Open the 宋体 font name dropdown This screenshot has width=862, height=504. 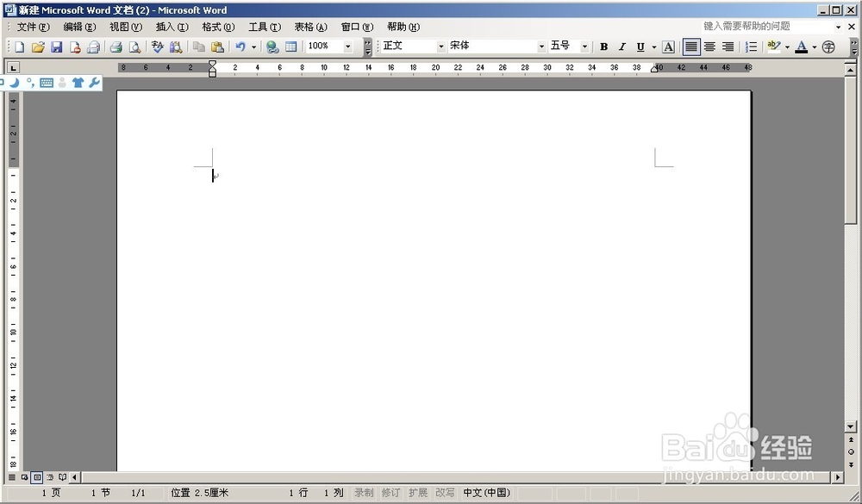pyautogui.click(x=541, y=47)
